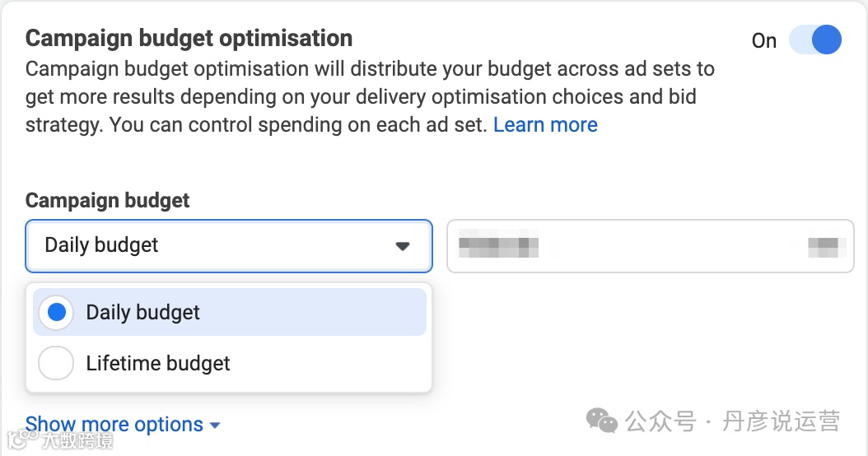Screen dimensions: 868x456
Task: Click the blurred amount value in budget field
Action: click(498, 245)
